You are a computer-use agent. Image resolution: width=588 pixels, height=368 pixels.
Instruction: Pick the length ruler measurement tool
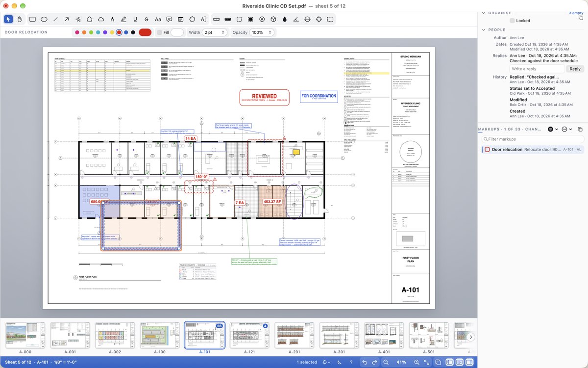point(216,19)
